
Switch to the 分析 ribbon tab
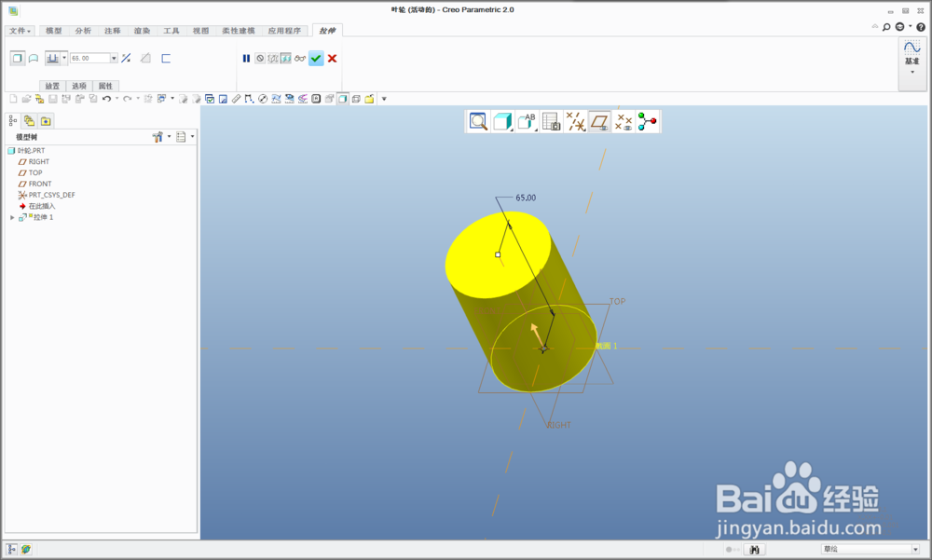(x=83, y=31)
